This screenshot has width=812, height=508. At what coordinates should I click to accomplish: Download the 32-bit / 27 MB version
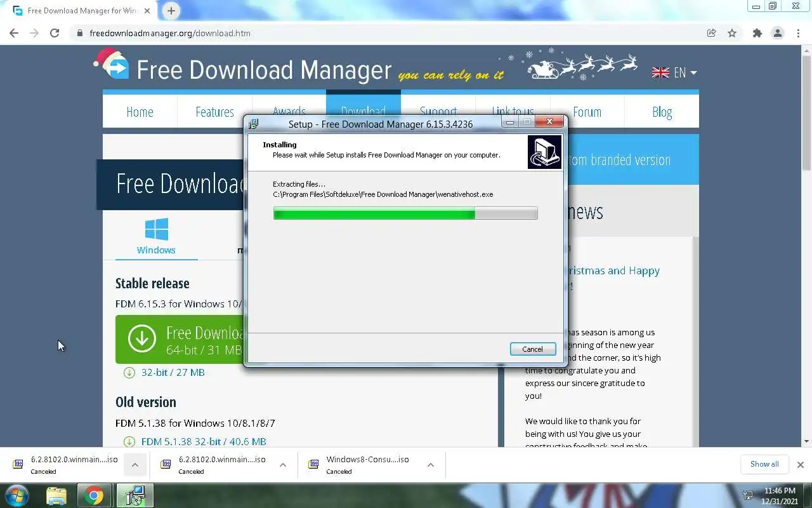click(173, 373)
